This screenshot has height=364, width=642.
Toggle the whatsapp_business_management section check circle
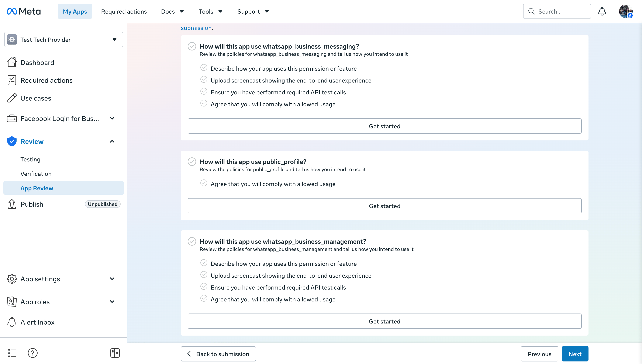(x=192, y=241)
